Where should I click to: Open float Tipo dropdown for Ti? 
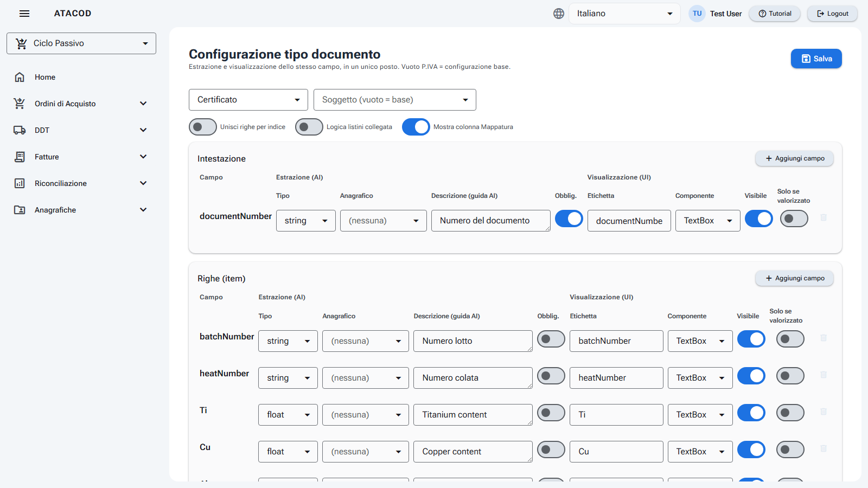click(x=288, y=415)
